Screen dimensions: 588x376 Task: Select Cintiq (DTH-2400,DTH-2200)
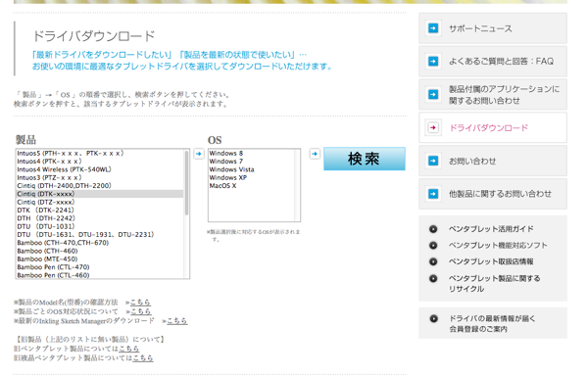(100, 186)
